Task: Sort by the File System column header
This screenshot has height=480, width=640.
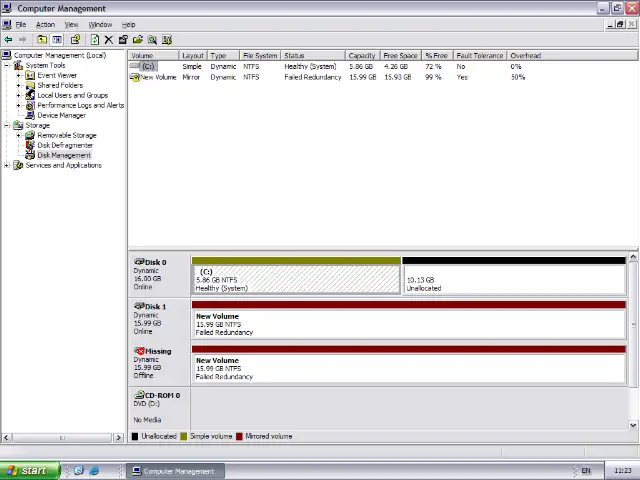Action: (x=260, y=56)
